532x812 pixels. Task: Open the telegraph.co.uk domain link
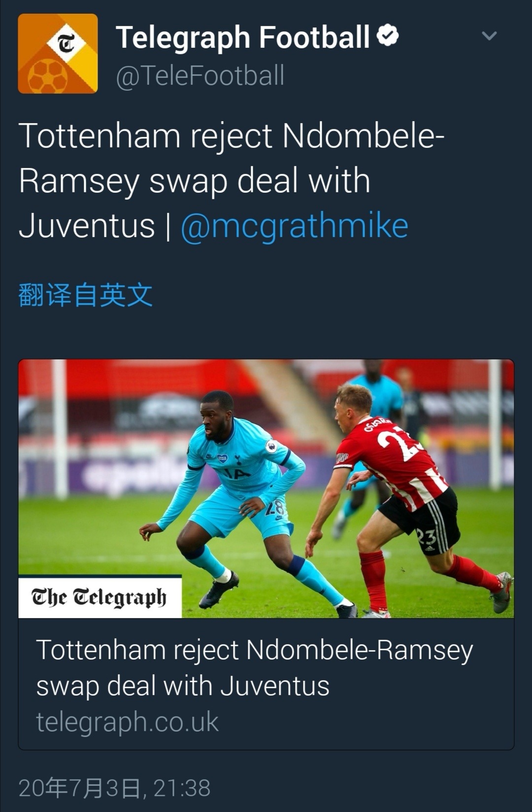tap(127, 722)
